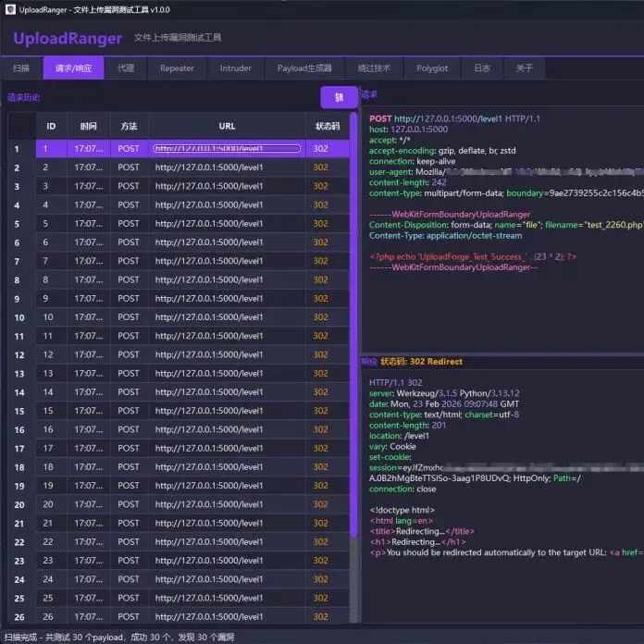The height and width of the screenshot is (644, 644).
Task: Click the 302 status cell in row 21
Action: [x=328, y=524]
